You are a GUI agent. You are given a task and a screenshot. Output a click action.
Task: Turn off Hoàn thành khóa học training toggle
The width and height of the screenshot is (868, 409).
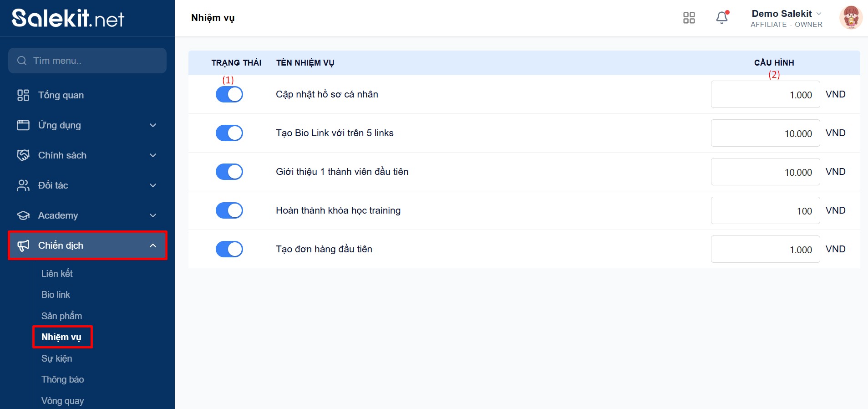[x=229, y=210]
